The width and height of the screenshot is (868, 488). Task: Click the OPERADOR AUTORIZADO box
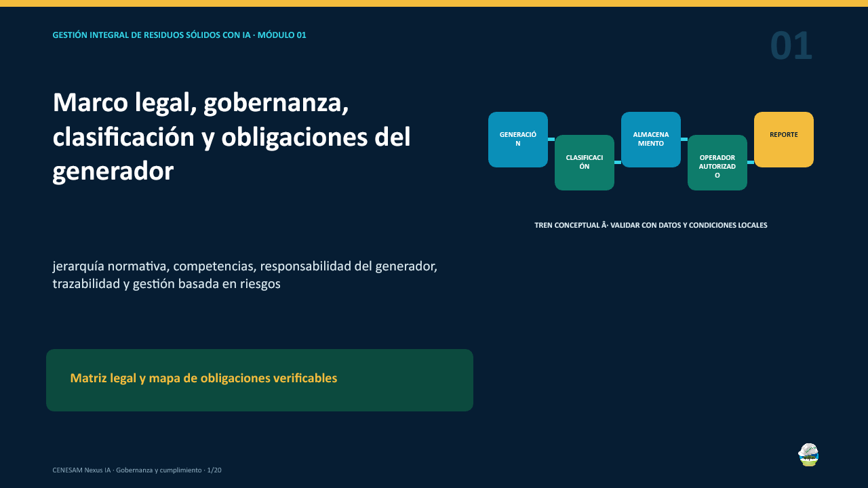click(x=717, y=163)
